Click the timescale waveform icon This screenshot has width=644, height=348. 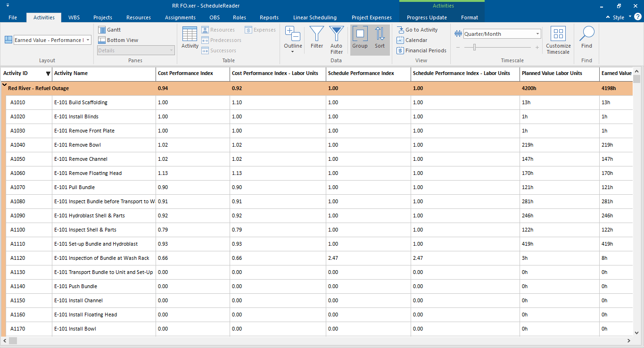458,34
